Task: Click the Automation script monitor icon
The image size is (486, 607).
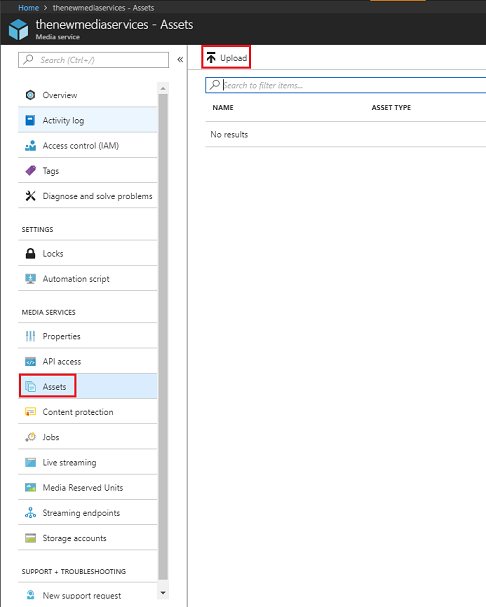Action: pos(30,279)
